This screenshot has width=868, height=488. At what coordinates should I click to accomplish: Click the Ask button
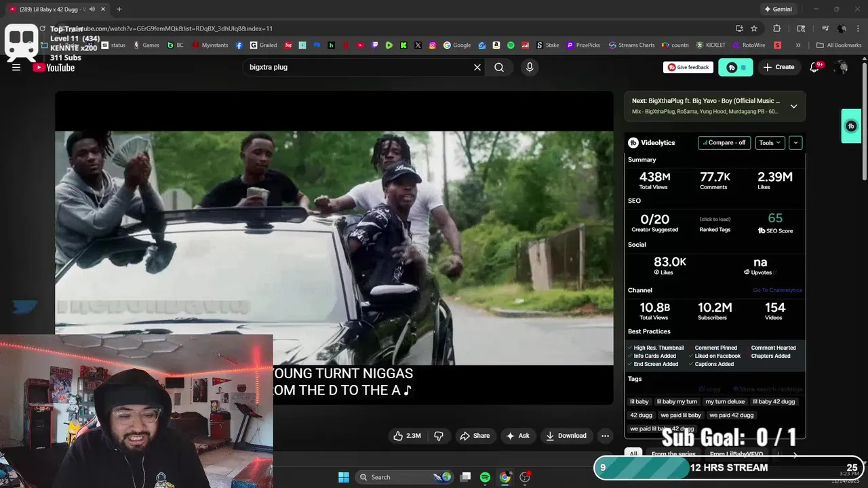[518, 436]
